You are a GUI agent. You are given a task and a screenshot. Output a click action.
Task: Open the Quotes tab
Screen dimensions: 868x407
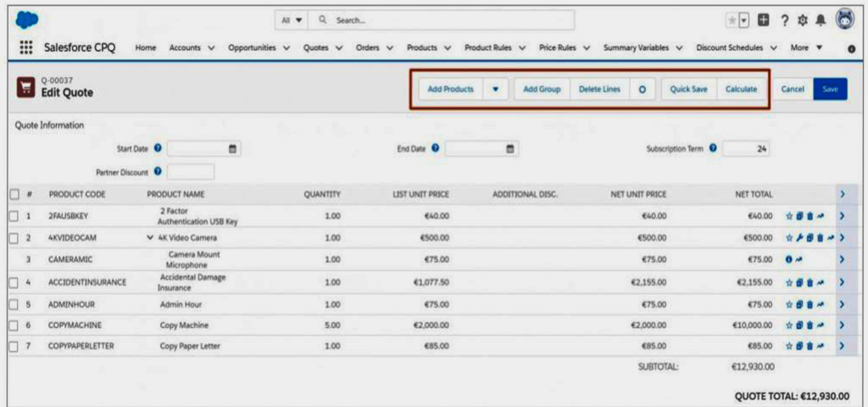pyautogui.click(x=316, y=48)
